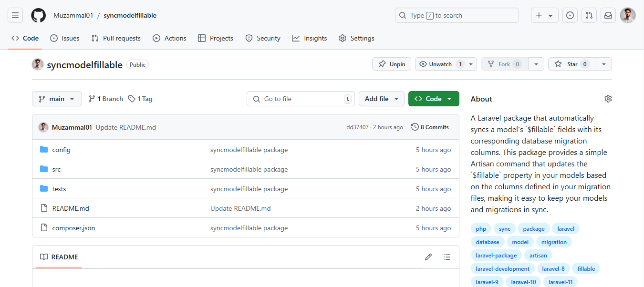Open the hamburger navigation menu
The height and width of the screenshot is (287, 644).
point(15,15)
